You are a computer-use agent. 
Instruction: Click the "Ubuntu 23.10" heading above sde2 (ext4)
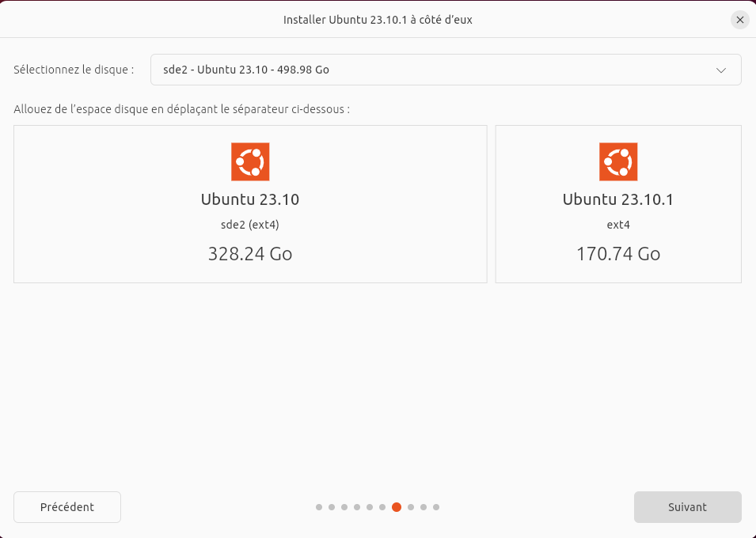tap(250, 199)
